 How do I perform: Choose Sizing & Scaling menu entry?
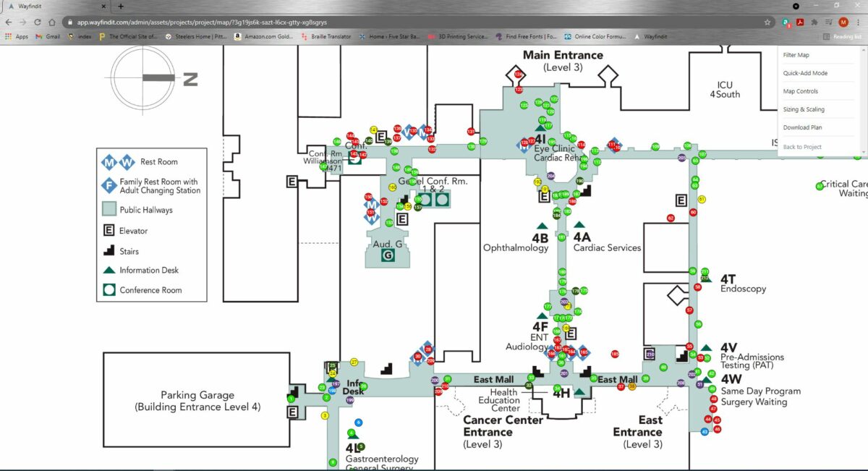coord(803,109)
